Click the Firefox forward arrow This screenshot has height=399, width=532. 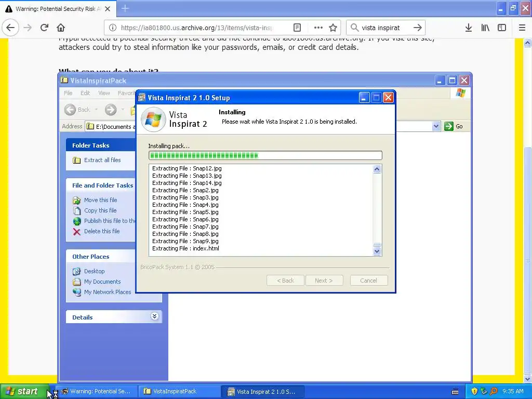(x=28, y=28)
